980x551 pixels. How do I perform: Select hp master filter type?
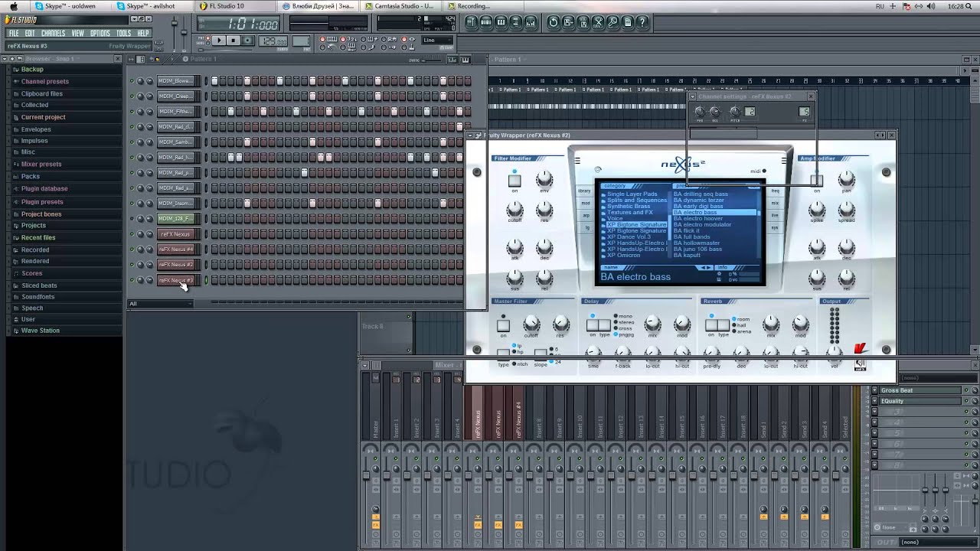518,352
